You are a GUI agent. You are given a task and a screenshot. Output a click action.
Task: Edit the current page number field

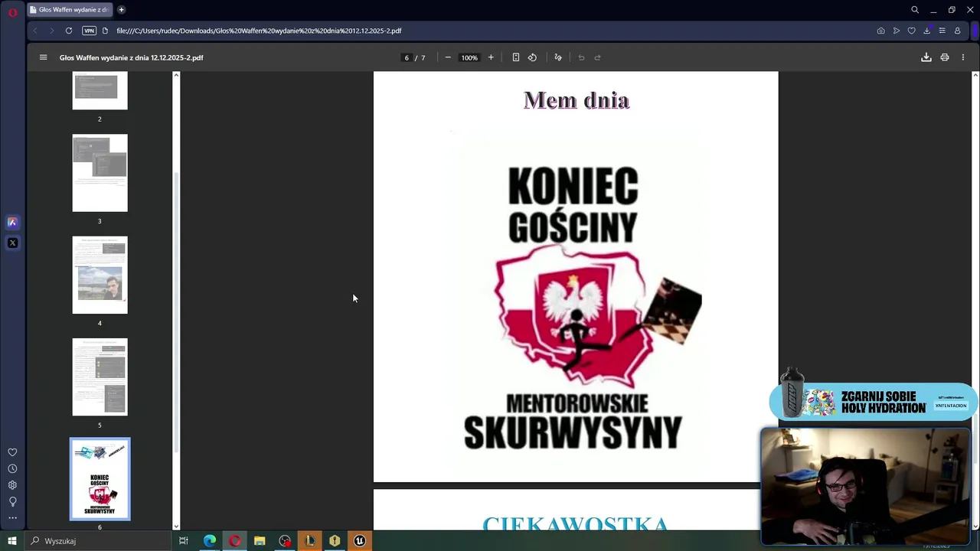[x=407, y=57]
